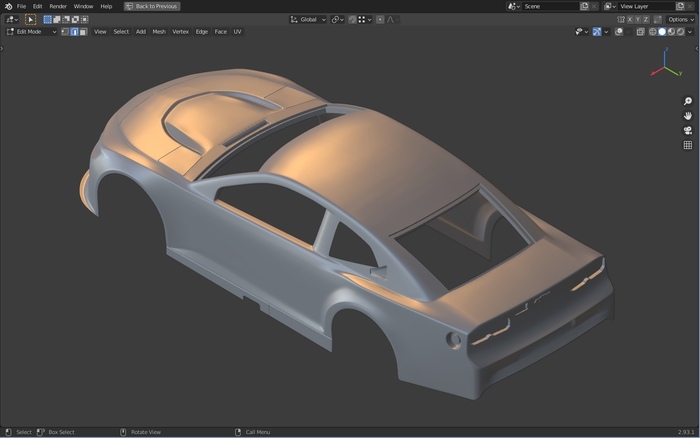Select the wireframe viewport shading icon

click(x=651, y=32)
